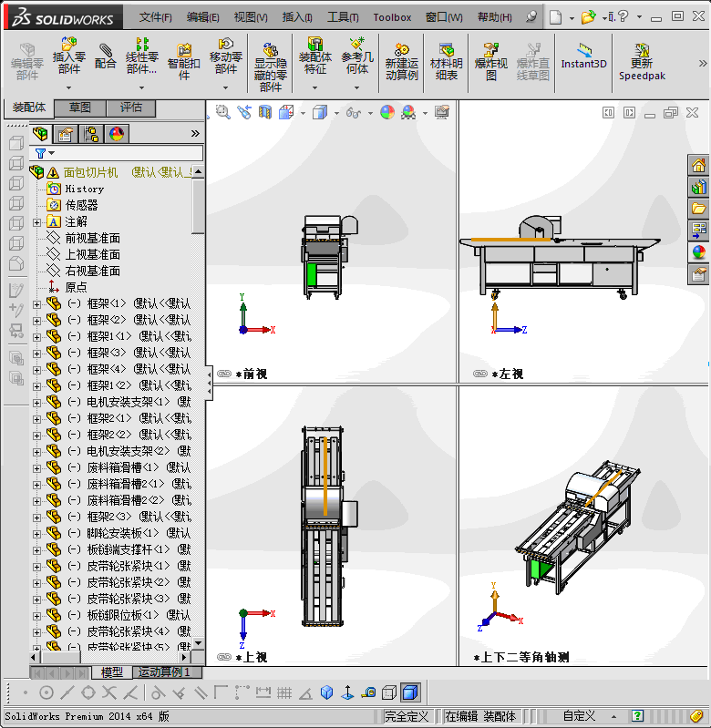This screenshot has height=728, width=711.
Task: Click the Display Style cube icon
Action: (320, 112)
